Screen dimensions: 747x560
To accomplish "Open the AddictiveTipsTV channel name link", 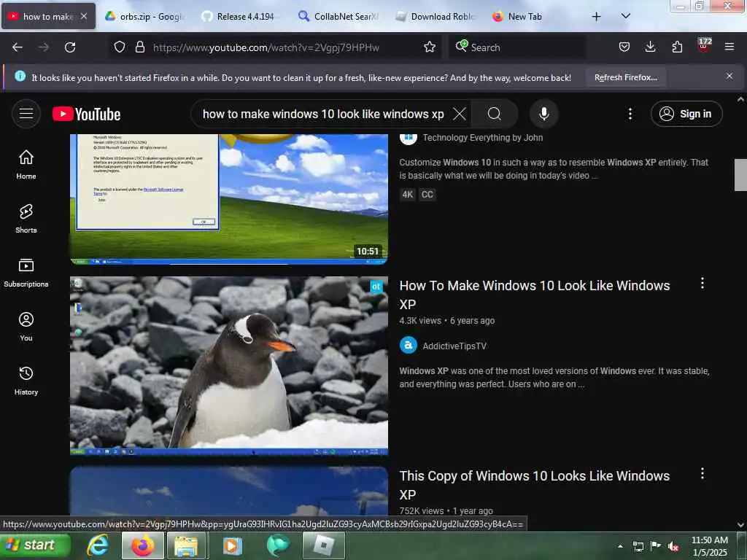I will [454, 346].
